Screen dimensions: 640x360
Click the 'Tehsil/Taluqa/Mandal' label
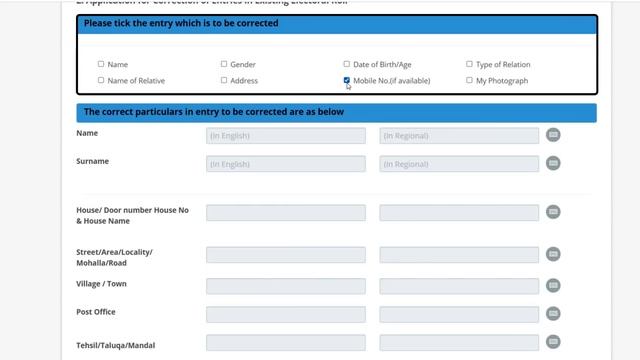click(116, 345)
